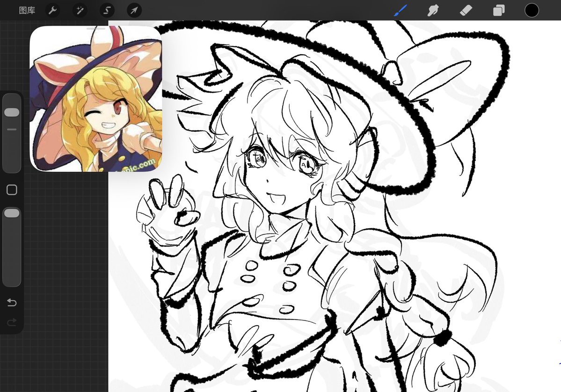
Task: Activate the Transform arrow tool
Action: click(134, 10)
